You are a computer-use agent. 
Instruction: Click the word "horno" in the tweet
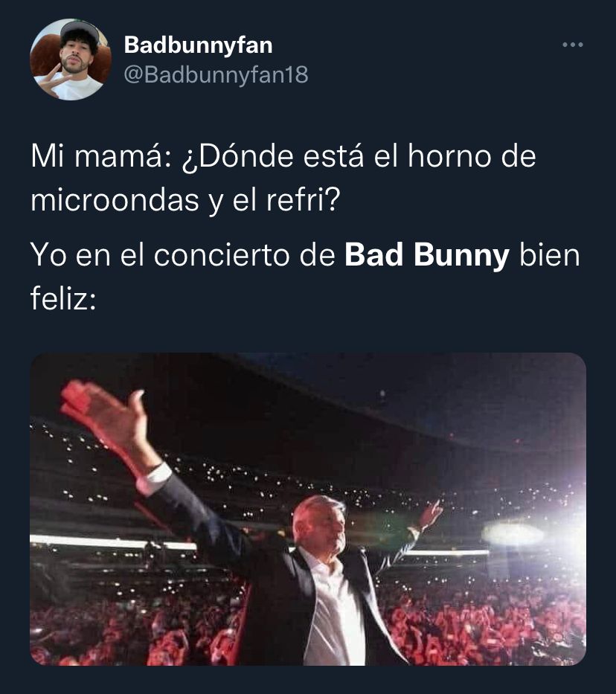[x=449, y=156]
